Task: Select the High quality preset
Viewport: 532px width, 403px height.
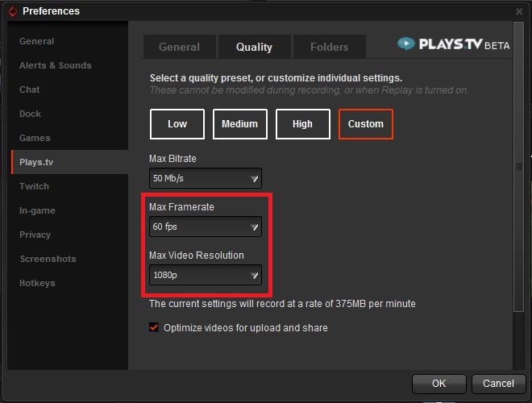Action: tap(302, 124)
